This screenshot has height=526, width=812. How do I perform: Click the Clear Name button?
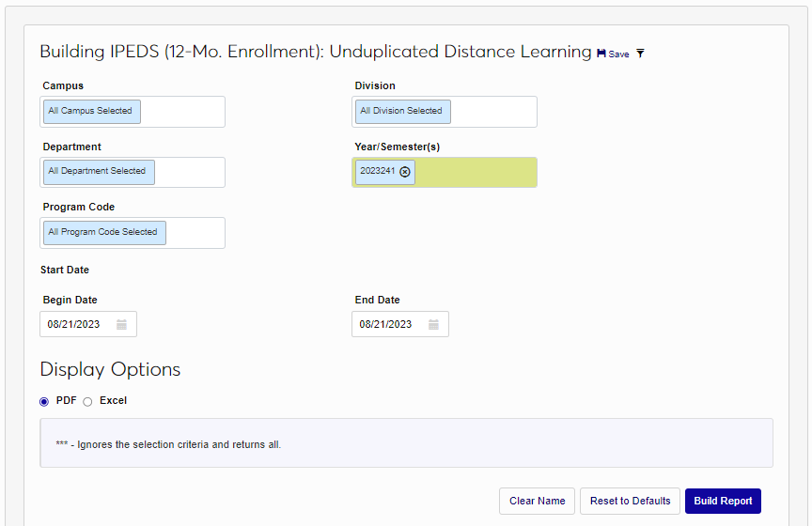pyautogui.click(x=537, y=502)
